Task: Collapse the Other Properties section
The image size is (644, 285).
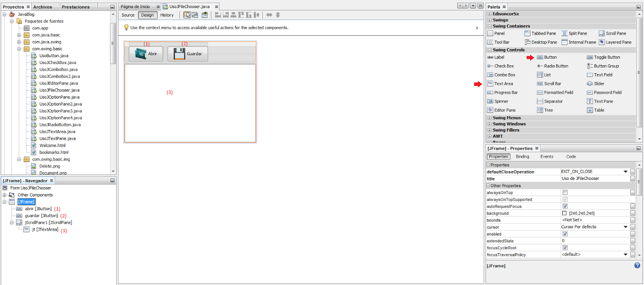Action: (488, 186)
